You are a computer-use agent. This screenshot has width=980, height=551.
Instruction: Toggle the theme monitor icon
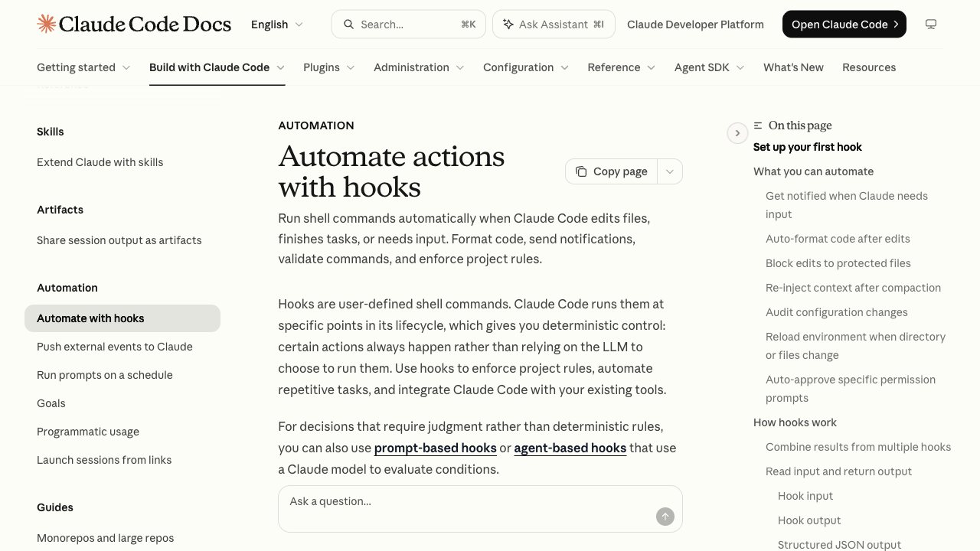[x=931, y=24]
